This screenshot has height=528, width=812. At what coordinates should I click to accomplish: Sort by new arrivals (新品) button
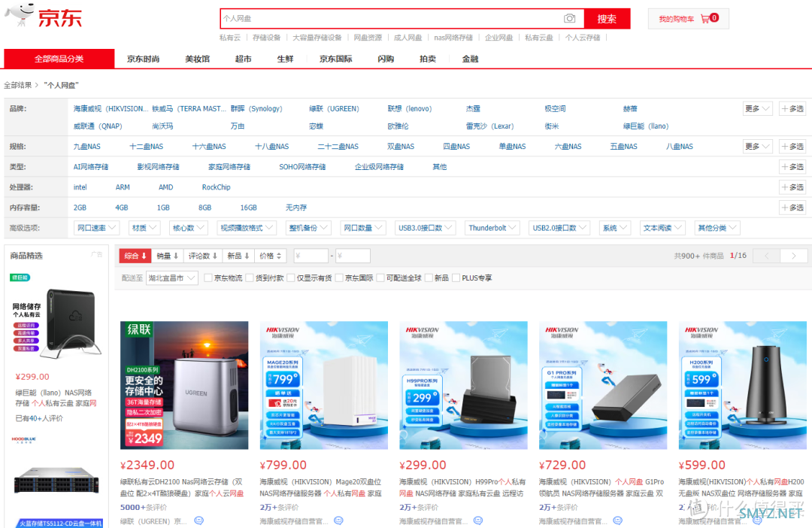(238, 256)
